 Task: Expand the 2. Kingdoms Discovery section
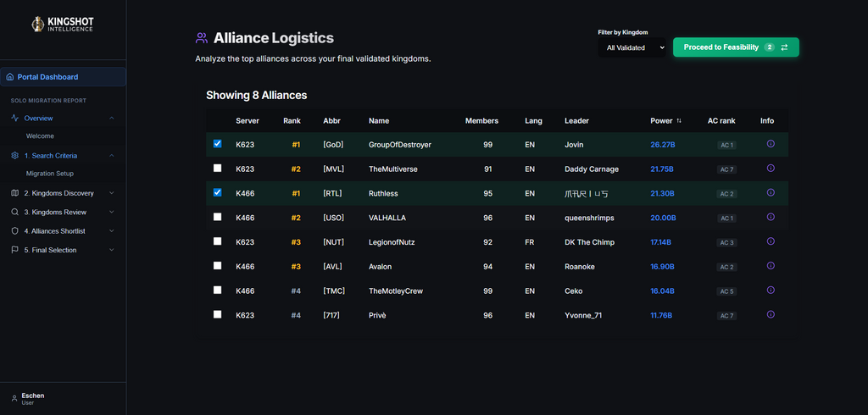coord(63,193)
